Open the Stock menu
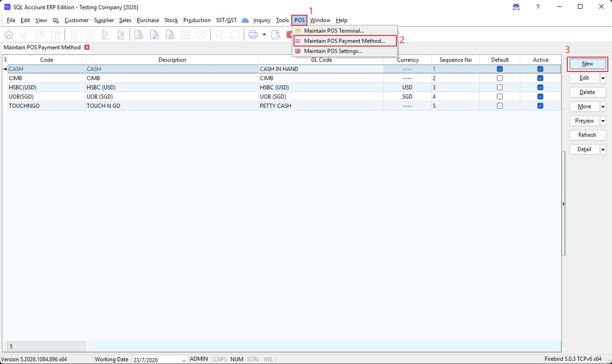612x364 pixels. tap(171, 20)
